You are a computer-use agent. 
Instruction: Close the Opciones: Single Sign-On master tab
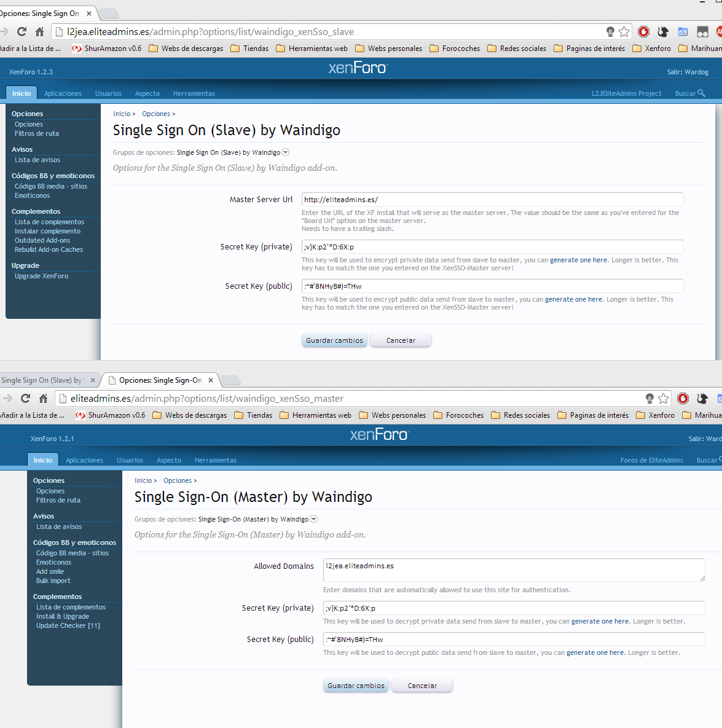tap(211, 380)
